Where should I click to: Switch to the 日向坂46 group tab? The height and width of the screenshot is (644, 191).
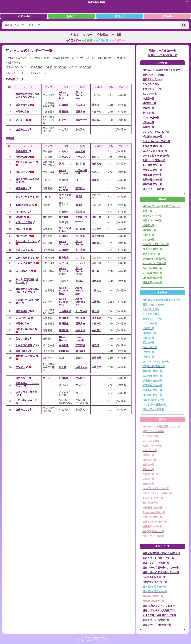(x=119, y=16)
